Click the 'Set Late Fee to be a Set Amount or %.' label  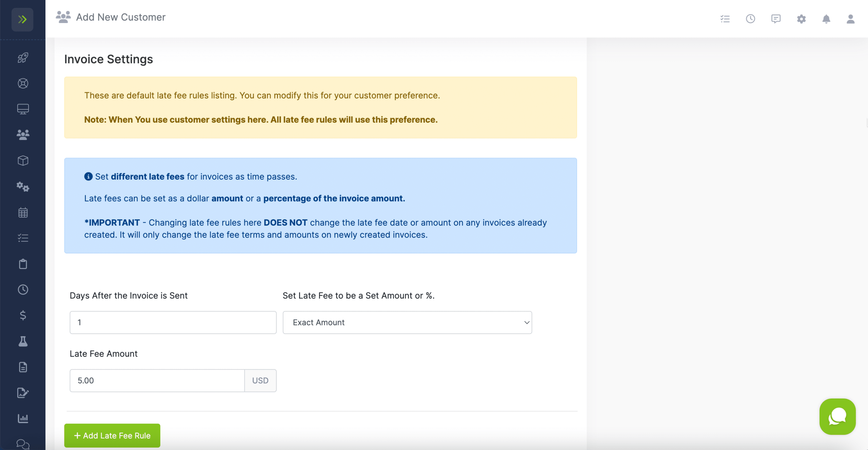[x=358, y=295]
